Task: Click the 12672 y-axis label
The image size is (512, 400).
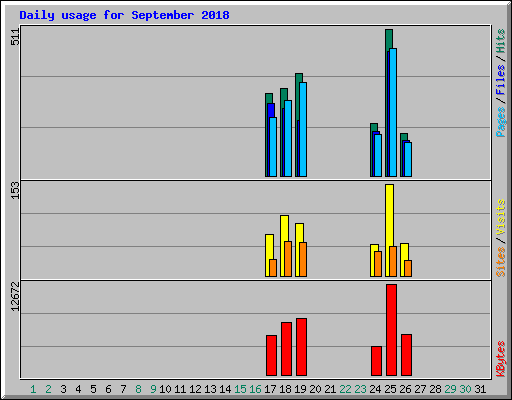Action: [x=15, y=297]
